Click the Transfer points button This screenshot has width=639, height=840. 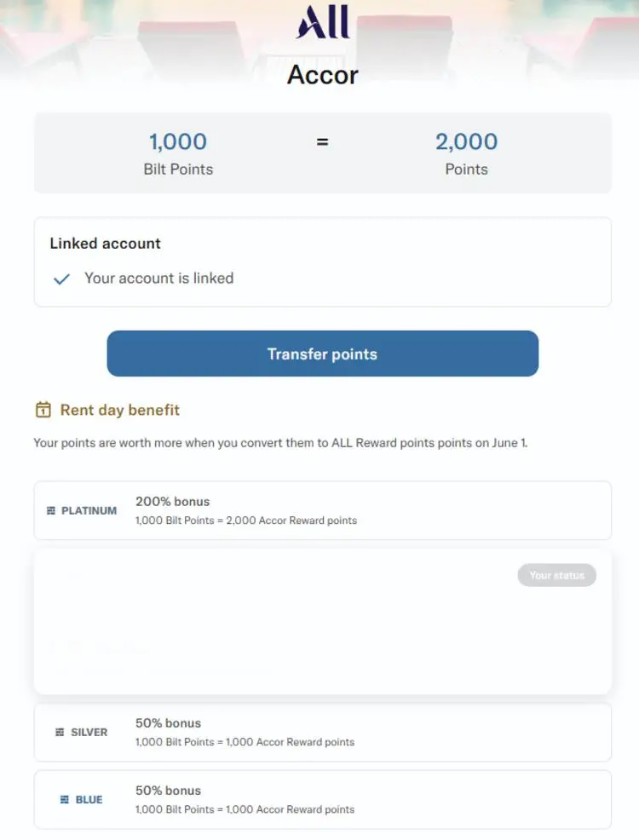[322, 354]
